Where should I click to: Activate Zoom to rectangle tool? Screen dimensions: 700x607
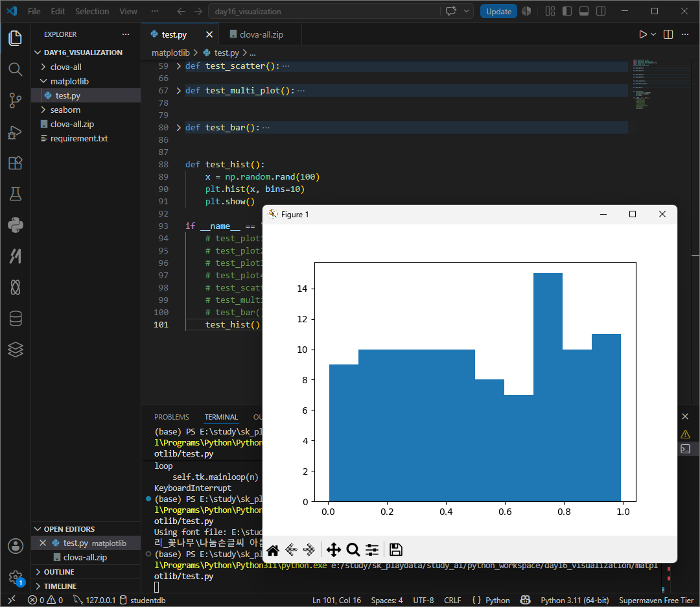(x=353, y=550)
